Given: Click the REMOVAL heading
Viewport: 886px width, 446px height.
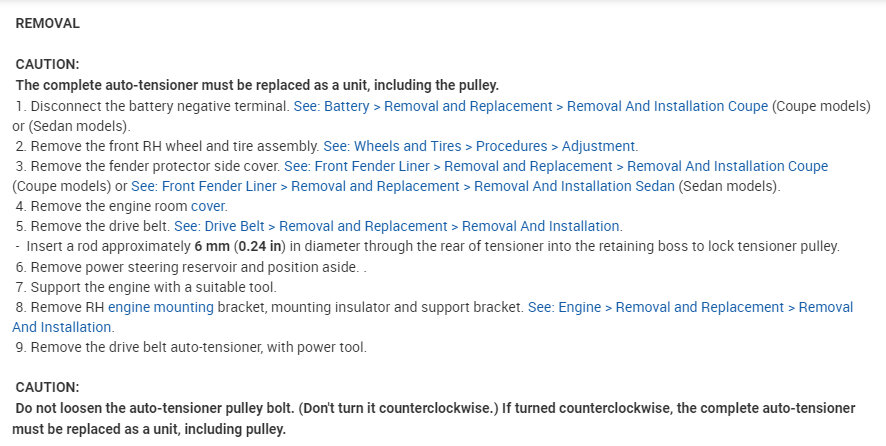Looking at the screenshot, I should (x=48, y=23).
